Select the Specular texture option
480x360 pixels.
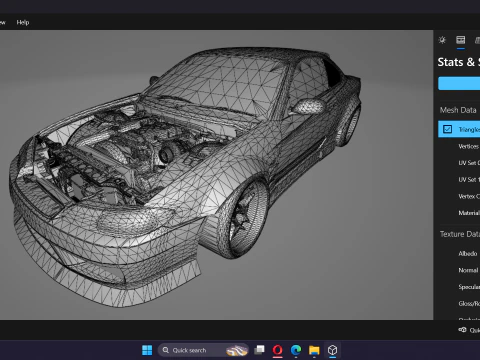pyautogui.click(x=469, y=287)
